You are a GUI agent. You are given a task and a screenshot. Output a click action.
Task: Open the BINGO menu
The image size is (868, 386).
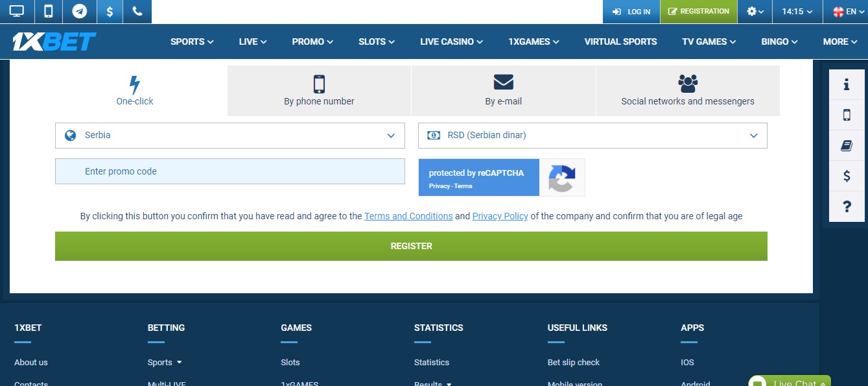[x=780, y=42]
